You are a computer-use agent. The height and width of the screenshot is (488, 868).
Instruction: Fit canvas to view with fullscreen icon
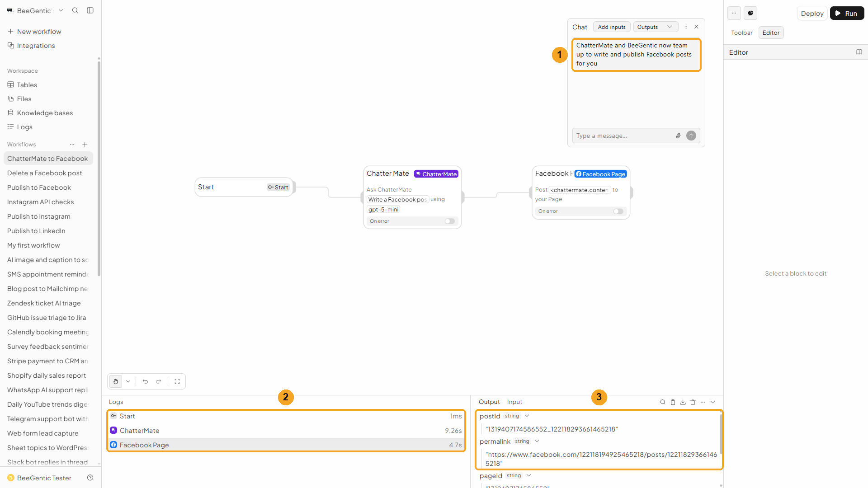click(x=177, y=381)
